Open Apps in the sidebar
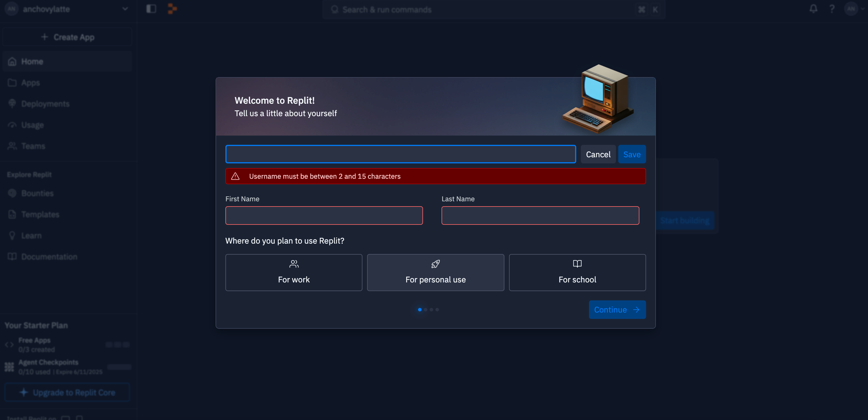Viewport: 868px width, 420px height. 67,83
